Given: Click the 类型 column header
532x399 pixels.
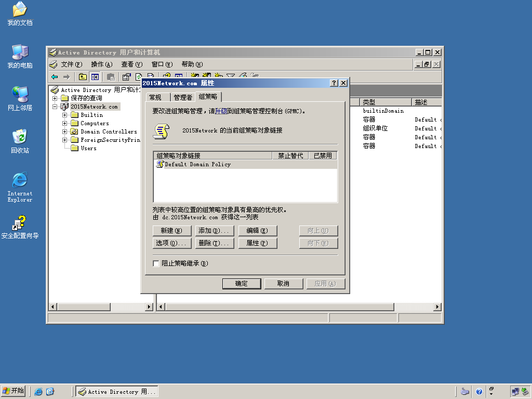Looking at the screenshot, I should 385,102.
